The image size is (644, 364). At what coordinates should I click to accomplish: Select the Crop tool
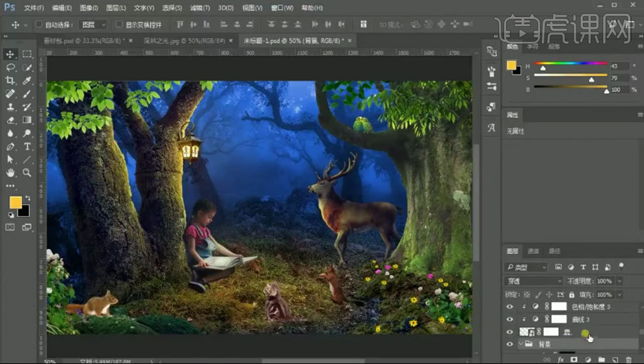click(10, 80)
